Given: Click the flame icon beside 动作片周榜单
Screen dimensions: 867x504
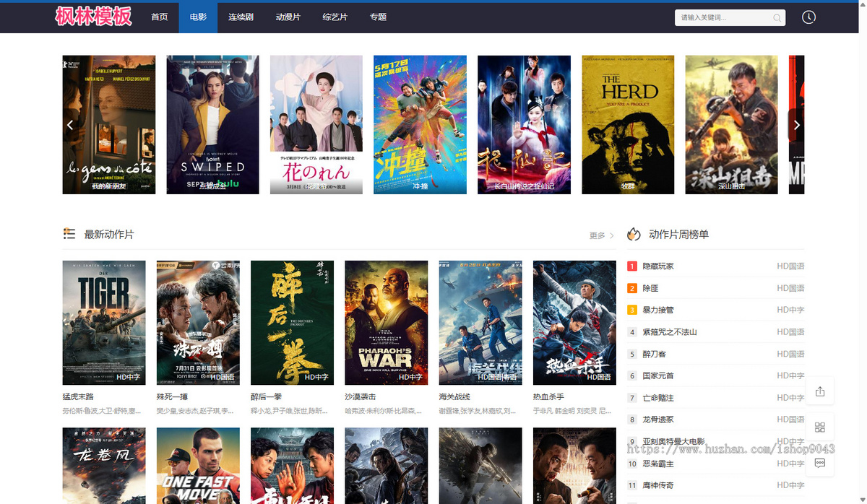Looking at the screenshot, I should pyautogui.click(x=634, y=234).
